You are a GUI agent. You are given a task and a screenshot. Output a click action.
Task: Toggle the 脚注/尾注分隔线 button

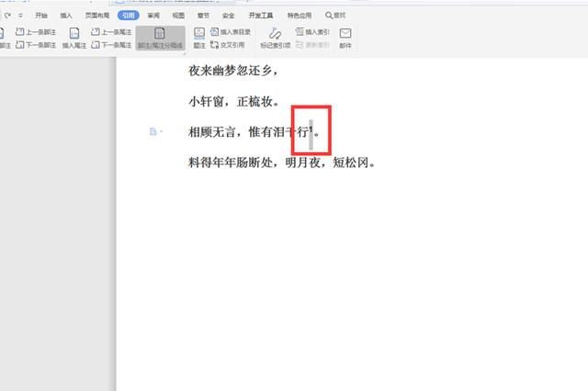pyautogui.click(x=160, y=38)
